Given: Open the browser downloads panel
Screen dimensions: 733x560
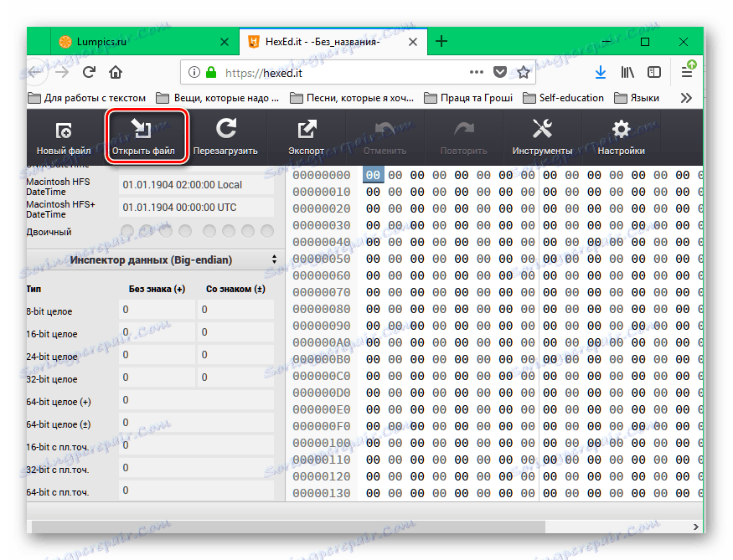Looking at the screenshot, I should (601, 72).
